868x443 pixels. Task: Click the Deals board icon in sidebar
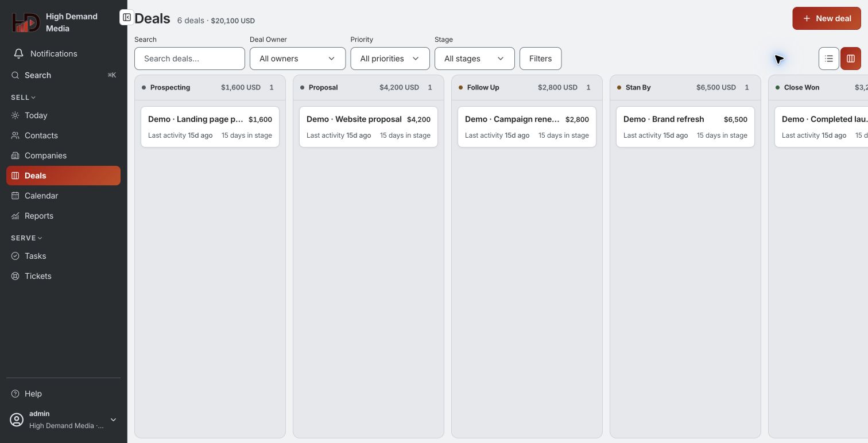pos(15,176)
